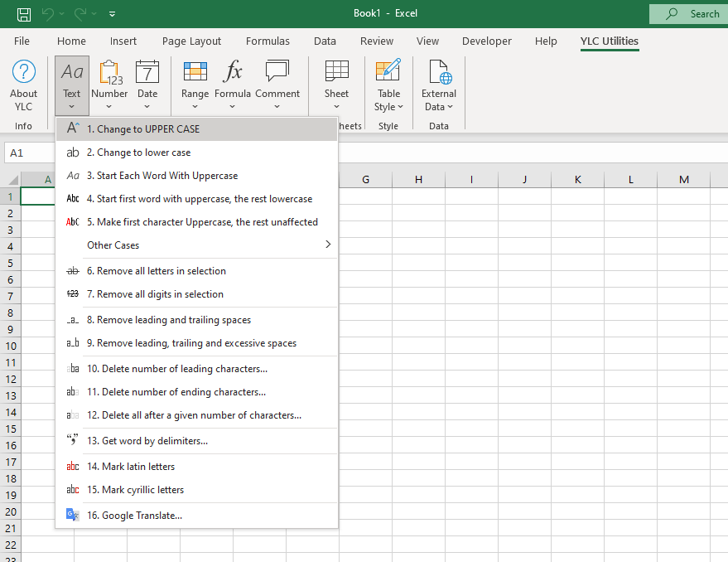
Task: Click the Range tools icon
Action: point(195,73)
